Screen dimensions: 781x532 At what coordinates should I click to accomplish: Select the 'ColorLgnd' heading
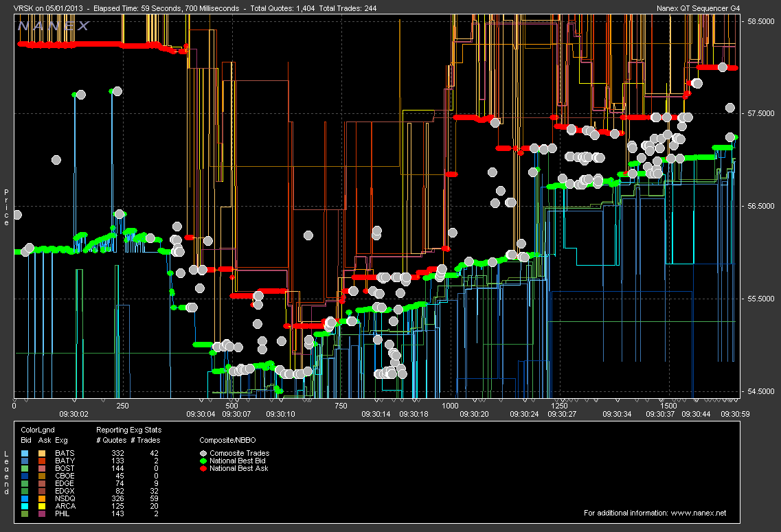point(38,430)
